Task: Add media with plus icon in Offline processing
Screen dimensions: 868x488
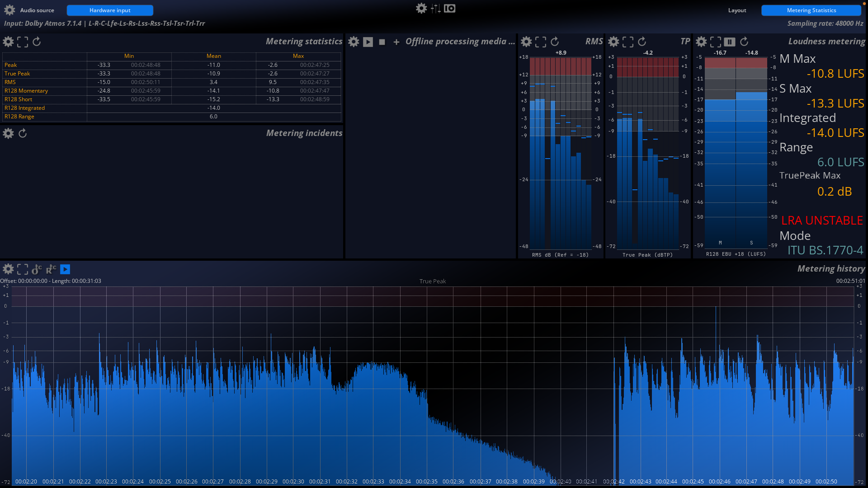Action: (396, 42)
